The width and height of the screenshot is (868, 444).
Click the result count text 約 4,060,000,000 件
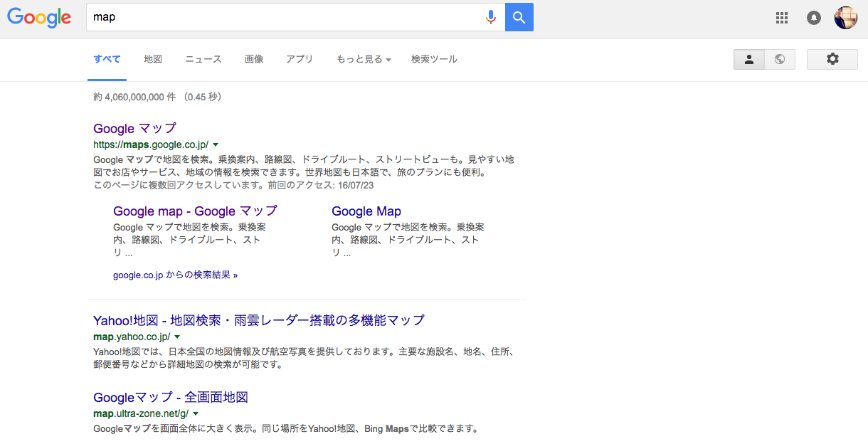point(134,97)
